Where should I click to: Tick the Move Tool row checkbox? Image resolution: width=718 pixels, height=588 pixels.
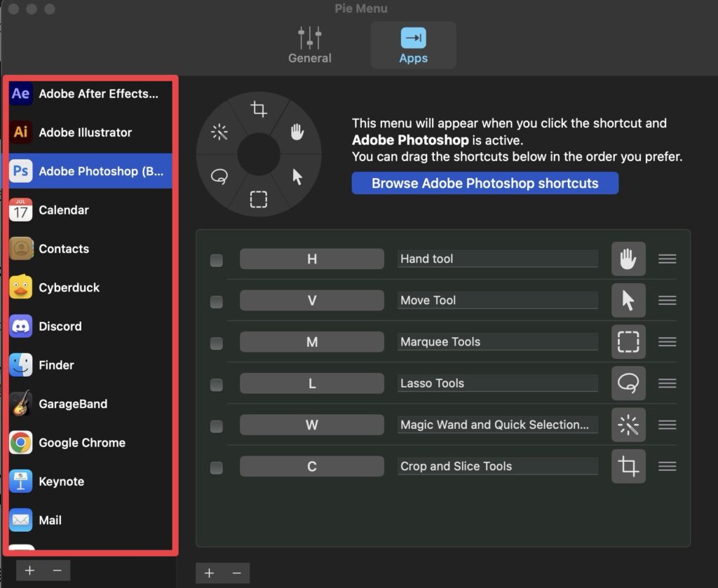click(216, 301)
